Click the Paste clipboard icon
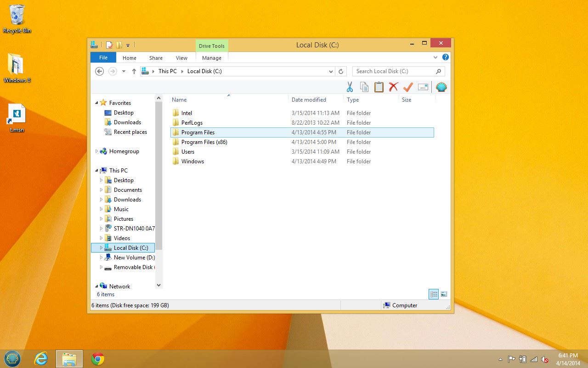The width and height of the screenshot is (588, 368). [379, 87]
